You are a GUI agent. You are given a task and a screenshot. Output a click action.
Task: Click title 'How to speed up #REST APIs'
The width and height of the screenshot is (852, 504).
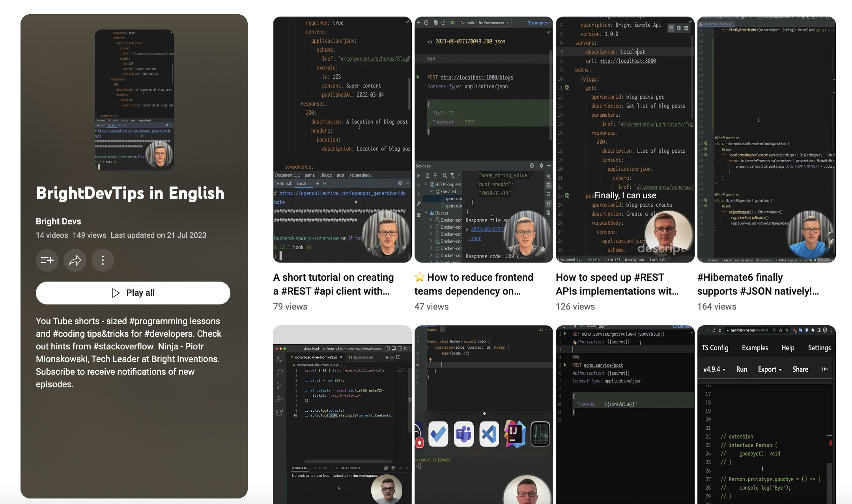point(617,284)
